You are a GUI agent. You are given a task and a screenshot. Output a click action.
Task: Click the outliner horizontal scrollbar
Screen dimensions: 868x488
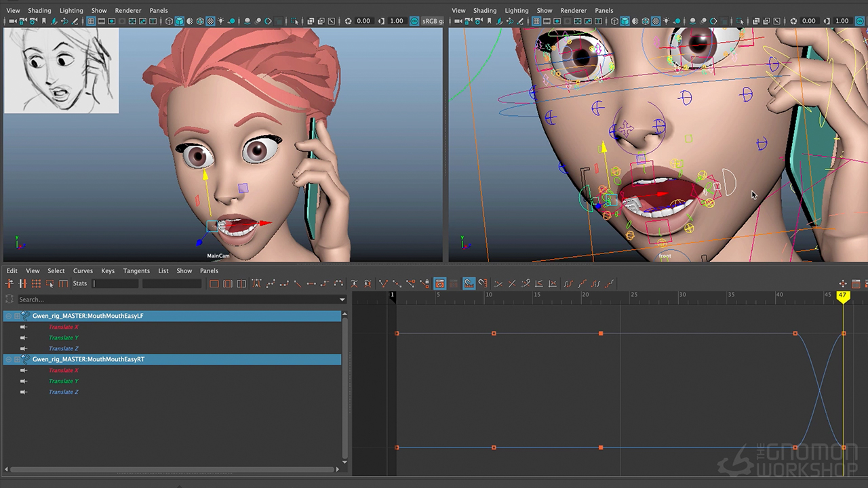coord(172,469)
